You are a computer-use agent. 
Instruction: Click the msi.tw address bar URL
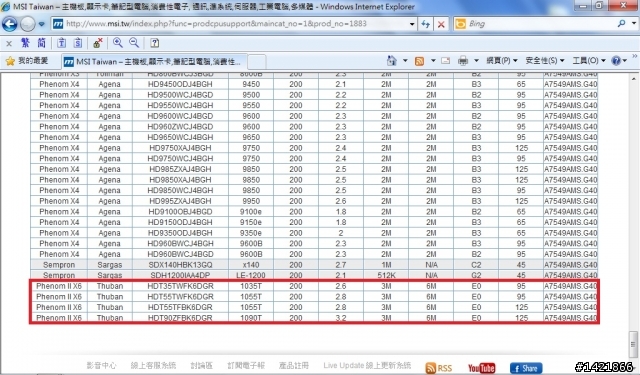216,24
